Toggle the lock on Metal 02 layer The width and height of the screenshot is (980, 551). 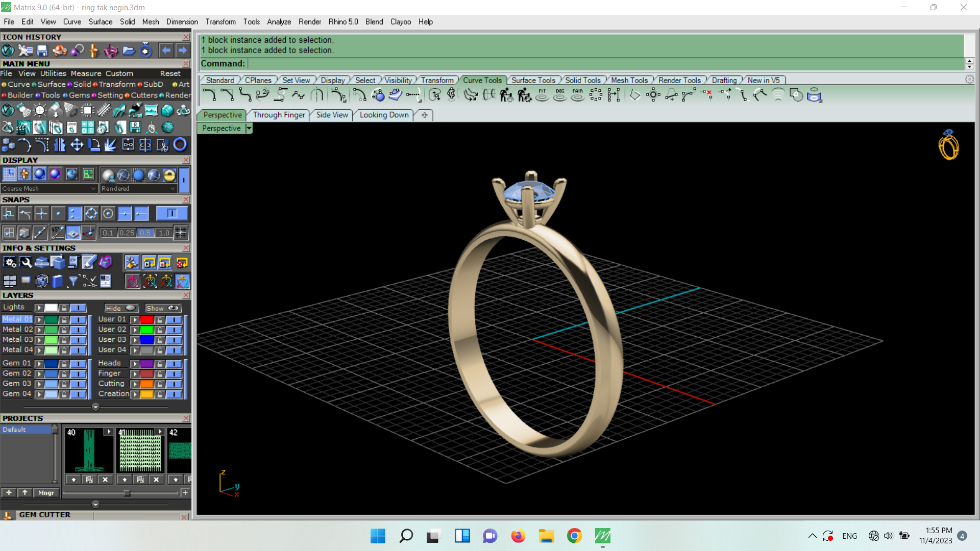point(64,330)
